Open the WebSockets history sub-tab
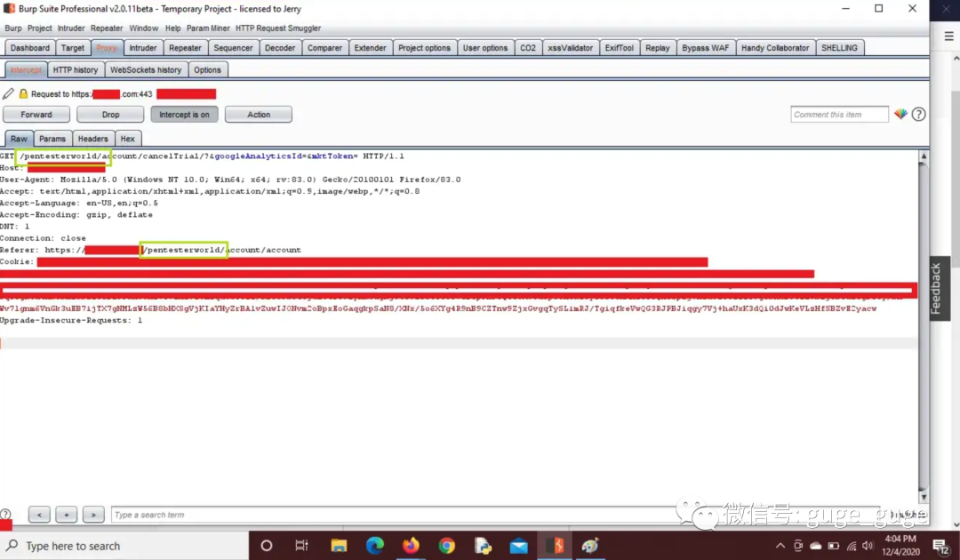Screen dimensions: 960x560 (146, 69)
